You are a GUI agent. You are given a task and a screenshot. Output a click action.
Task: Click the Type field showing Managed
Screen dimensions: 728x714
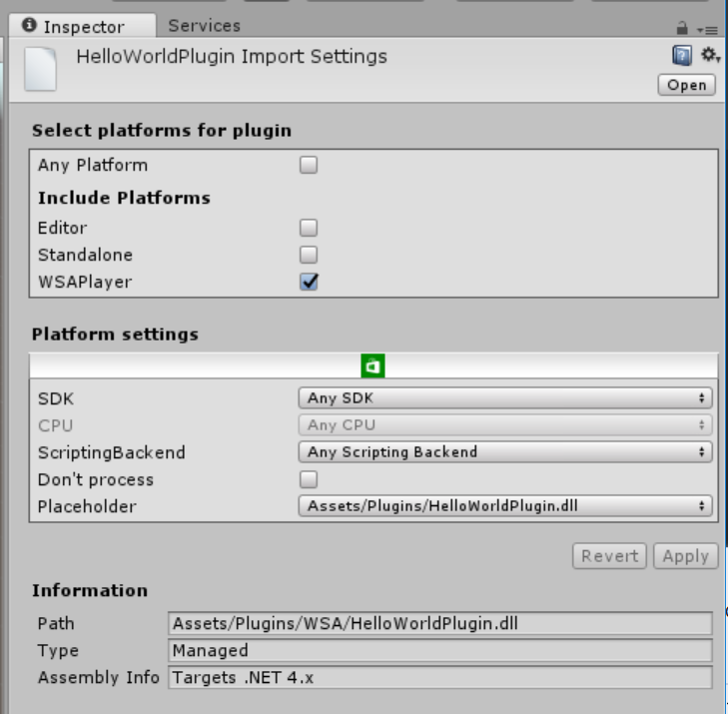pyautogui.click(x=440, y=650)
